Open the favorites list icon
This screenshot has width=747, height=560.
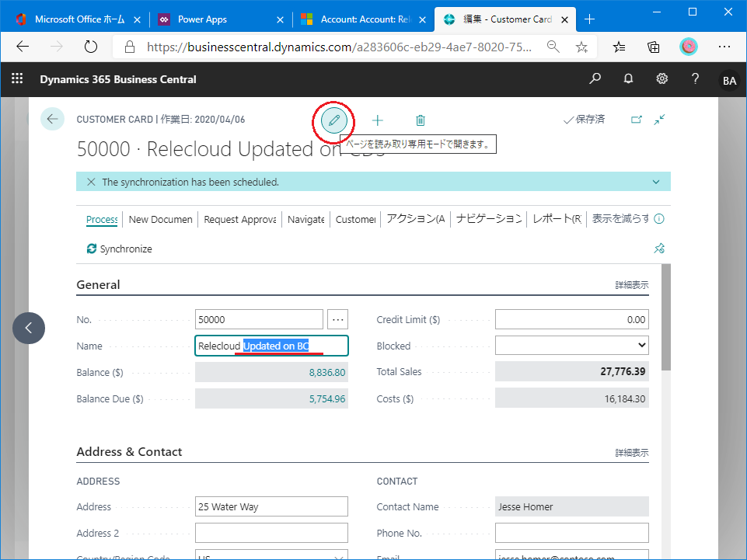click(619, 47)
